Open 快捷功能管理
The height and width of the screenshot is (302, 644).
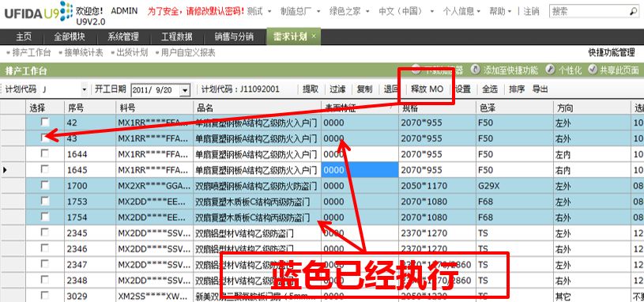coord(612,52)
